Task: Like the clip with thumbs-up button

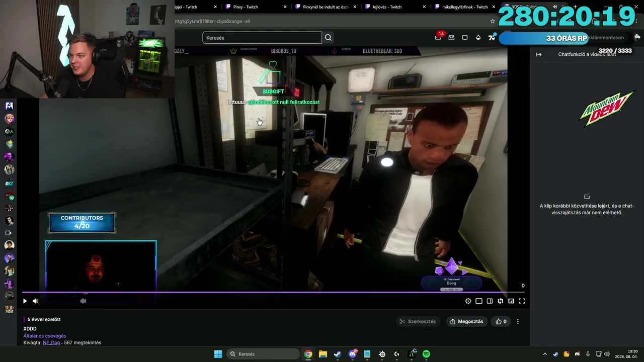Action: tap(501, 322)
